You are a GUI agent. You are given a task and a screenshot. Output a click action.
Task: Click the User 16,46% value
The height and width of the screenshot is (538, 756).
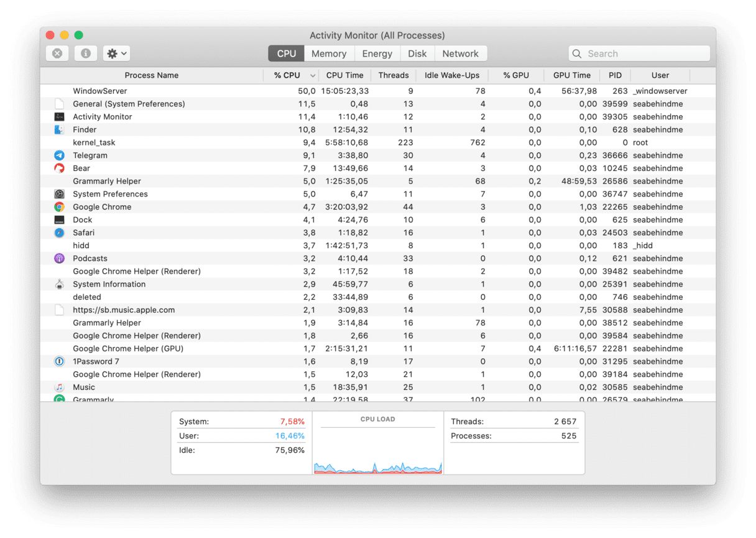290,436
